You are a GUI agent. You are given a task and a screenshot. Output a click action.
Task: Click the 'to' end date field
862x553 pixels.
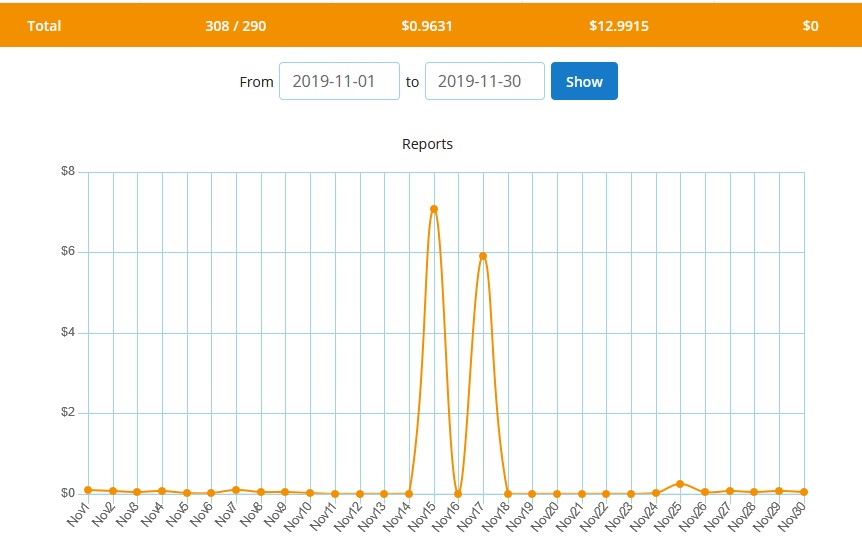[485, 82]
